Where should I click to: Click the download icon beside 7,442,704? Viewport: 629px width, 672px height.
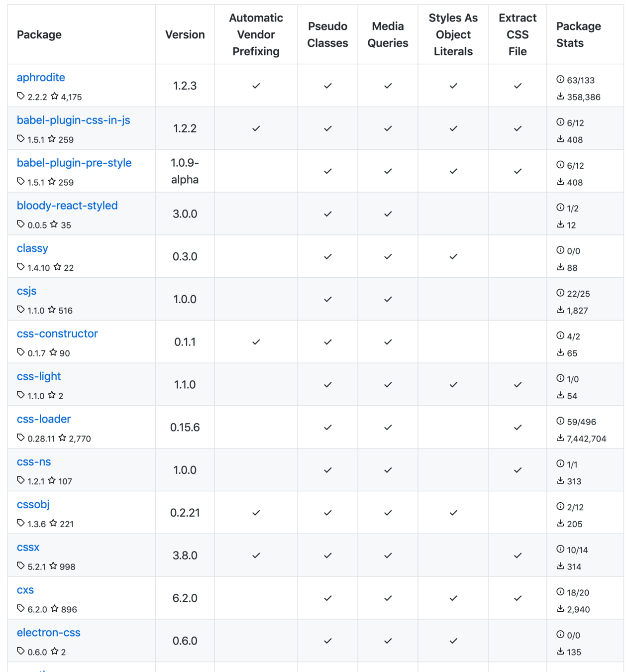coord(560,438)
